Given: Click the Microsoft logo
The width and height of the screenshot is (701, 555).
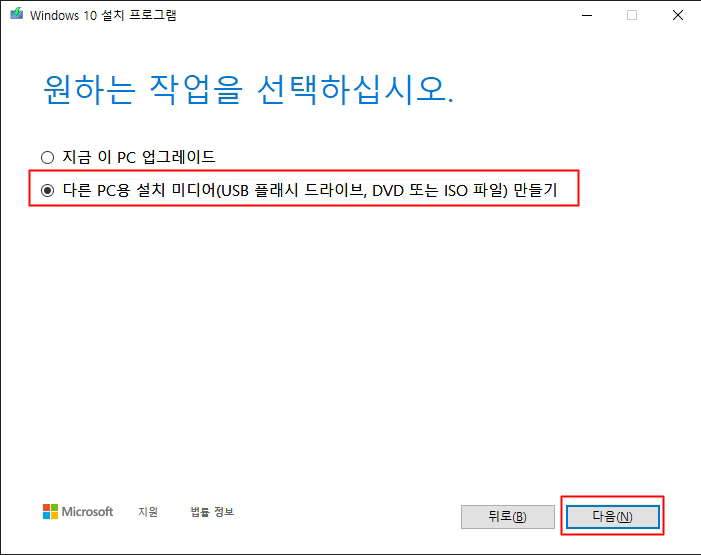Looking at the screenshot, I should tap(78, 511).
